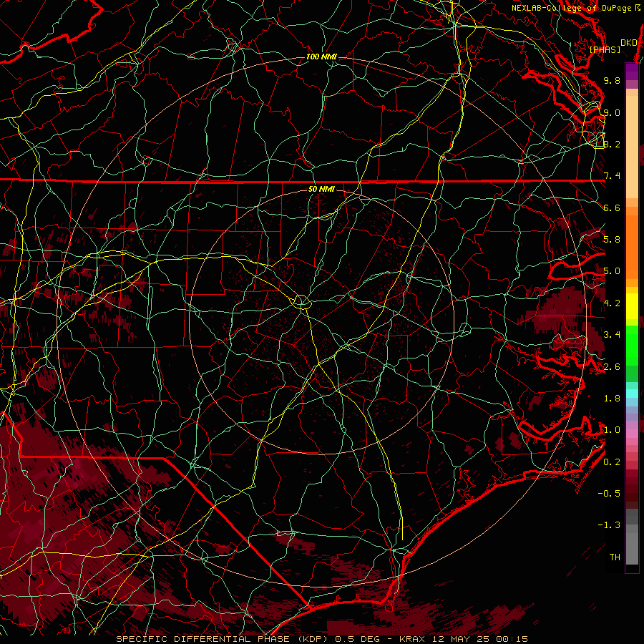Image resolution: width=644 pixels, height=644 pixels.
Task: Click the 8.2 value on the color scale
Action: click(612, 144)
